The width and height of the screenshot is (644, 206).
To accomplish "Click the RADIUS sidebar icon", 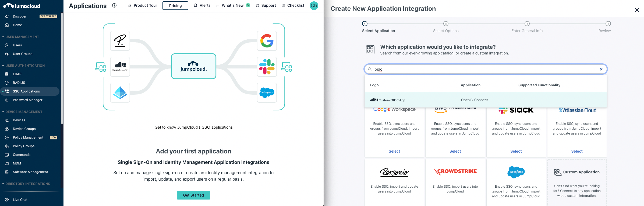I will pos(7,83).
